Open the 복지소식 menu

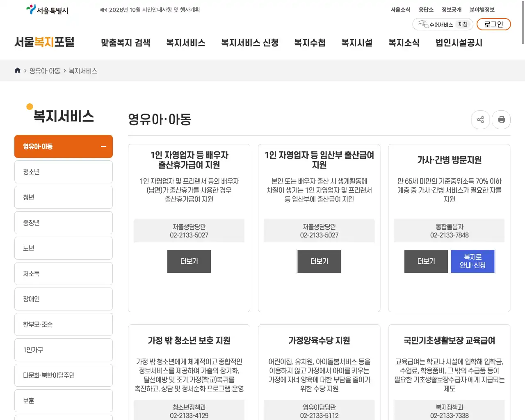[404, 43]
